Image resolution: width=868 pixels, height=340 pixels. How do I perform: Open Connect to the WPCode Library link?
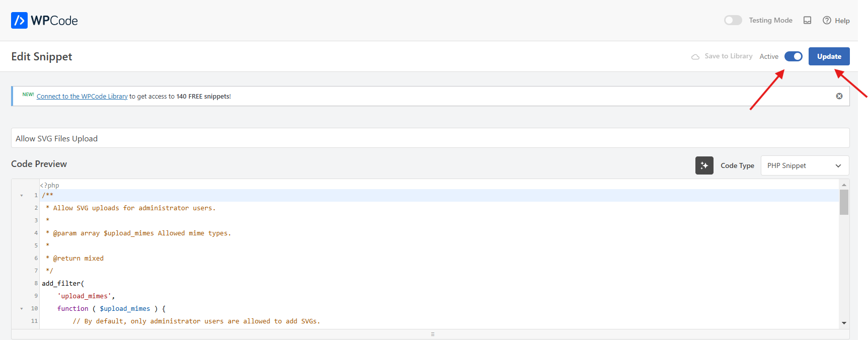[x=82, y=97]
